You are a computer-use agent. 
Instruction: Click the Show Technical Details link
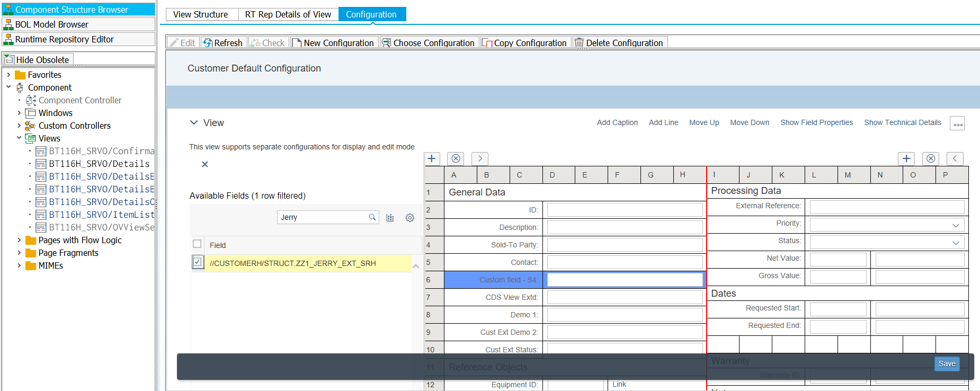[903, 122]
